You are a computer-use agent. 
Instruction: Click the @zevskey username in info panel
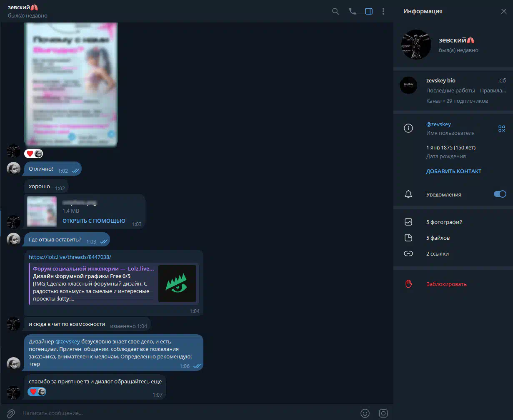(438, 124)
